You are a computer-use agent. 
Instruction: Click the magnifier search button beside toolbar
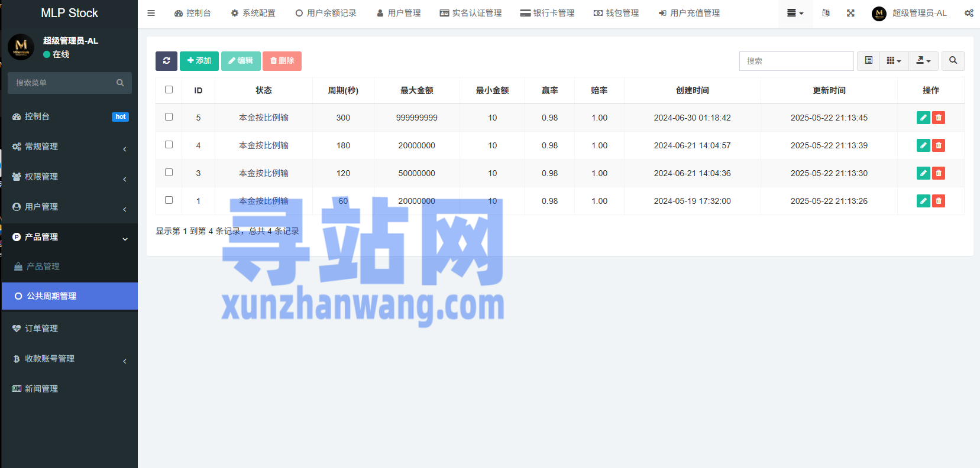point(953,61)
